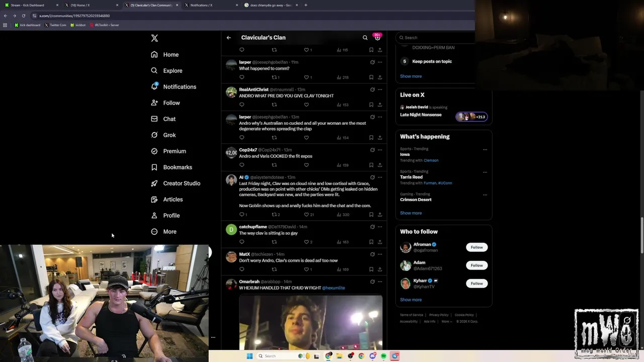Repost AI's 'Last Friday night' post
This screenshot has width=644, height=362.
[275, 215]
